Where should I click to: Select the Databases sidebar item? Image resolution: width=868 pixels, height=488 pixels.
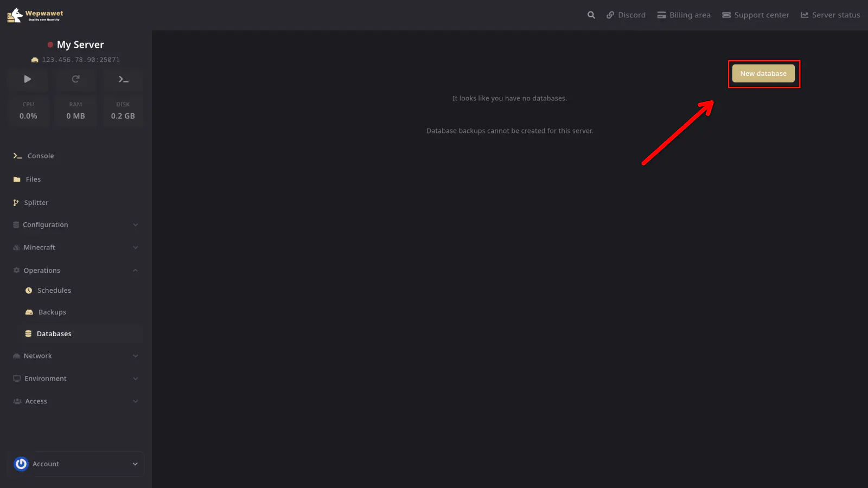pyautogui.click(x=54, y=334)
